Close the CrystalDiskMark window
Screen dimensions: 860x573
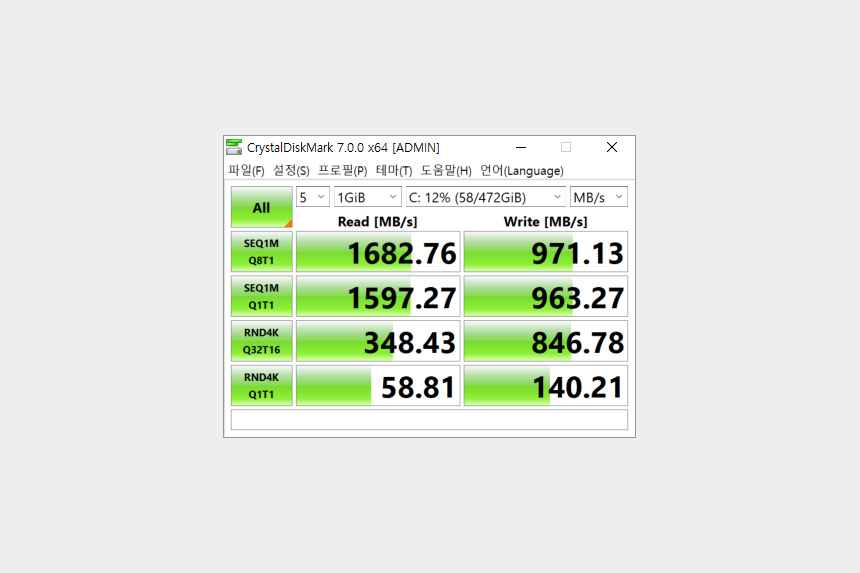(612, 147)
